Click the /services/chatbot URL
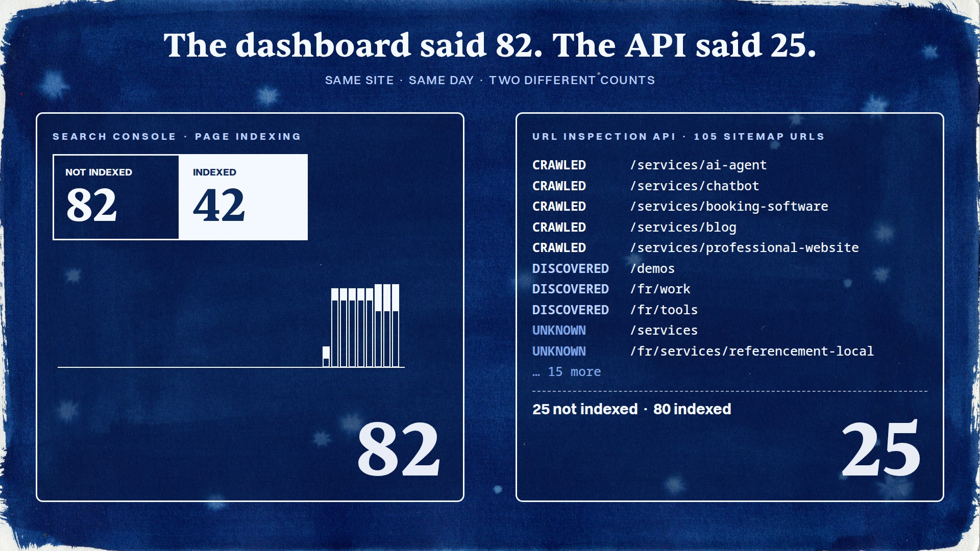This screenshot has width=980, height=551. point(695,186)
